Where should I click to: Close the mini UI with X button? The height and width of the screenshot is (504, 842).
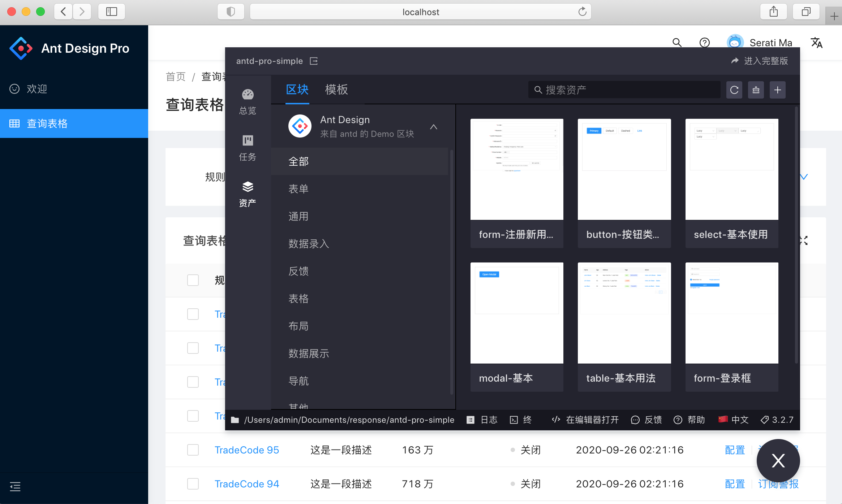coord(778,461)
